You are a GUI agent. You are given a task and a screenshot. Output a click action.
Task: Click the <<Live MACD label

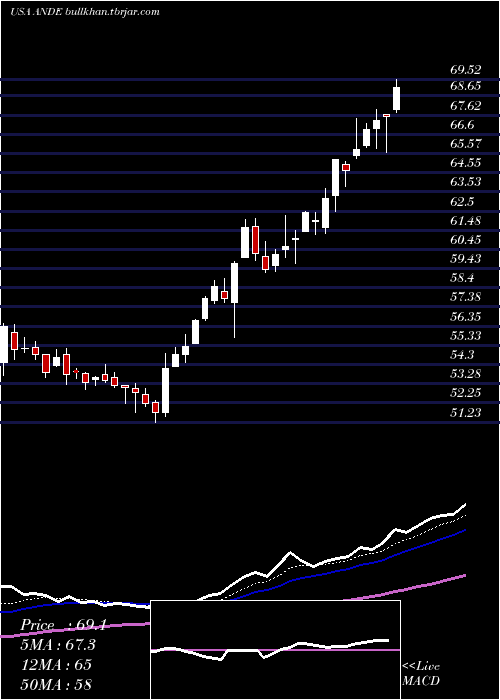coord(421,674)
